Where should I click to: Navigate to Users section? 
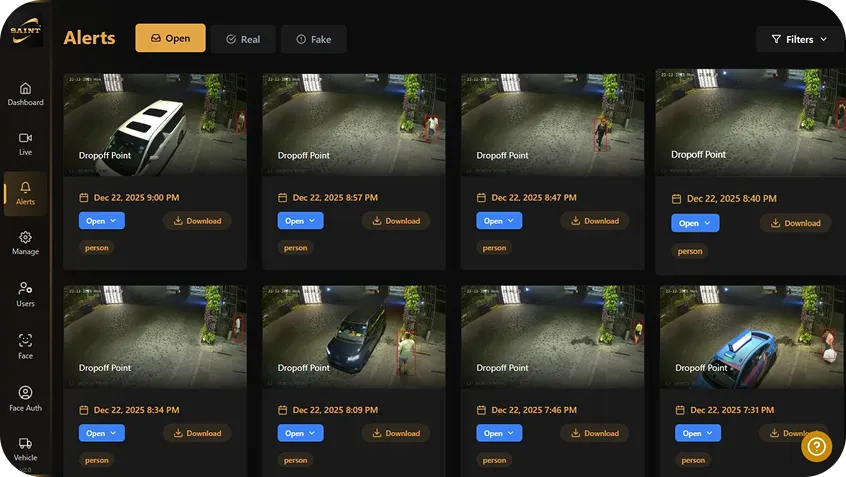coord(25,293)
